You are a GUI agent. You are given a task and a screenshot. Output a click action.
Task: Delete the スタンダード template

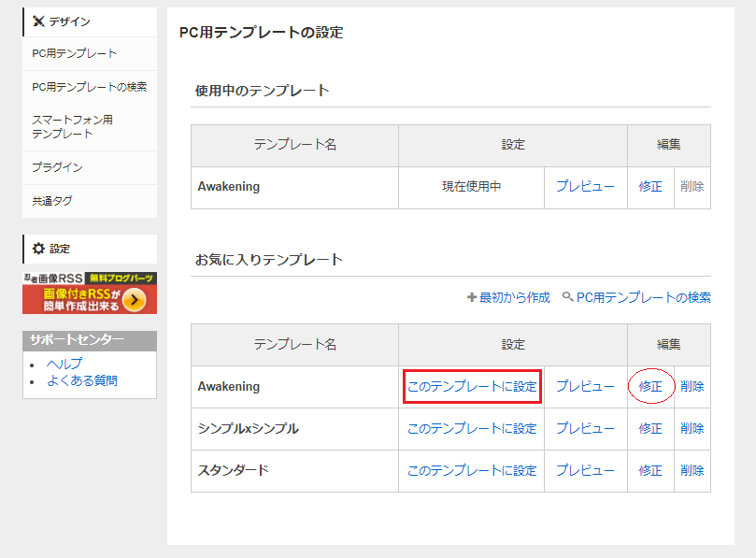[x=692, y=471]
